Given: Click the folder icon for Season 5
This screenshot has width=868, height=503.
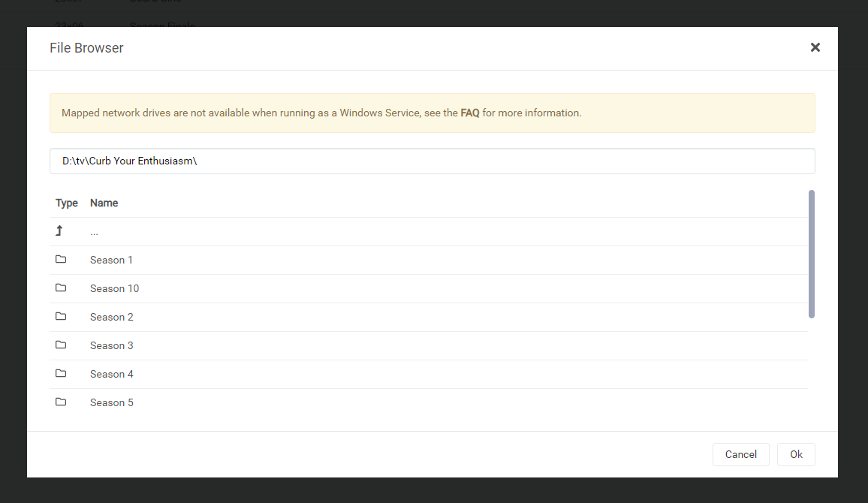Looking at the screenshot, I should pyautogui.click(x=61, y=402).
